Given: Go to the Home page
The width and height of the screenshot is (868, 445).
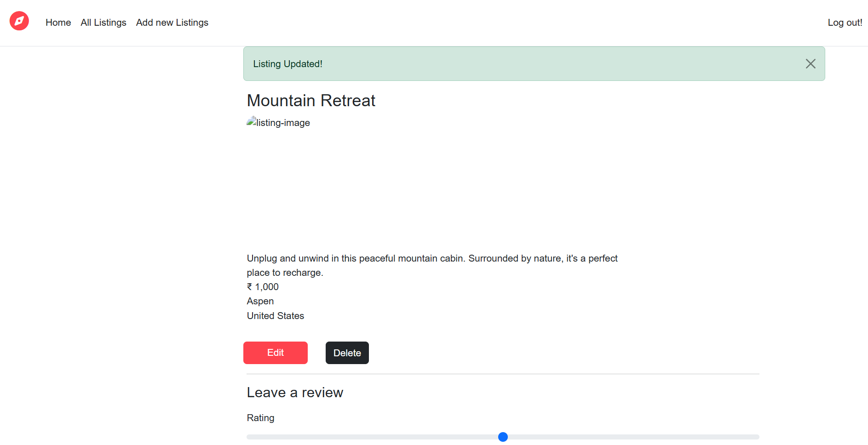Looking at the screenshot, I should point(58,23).
